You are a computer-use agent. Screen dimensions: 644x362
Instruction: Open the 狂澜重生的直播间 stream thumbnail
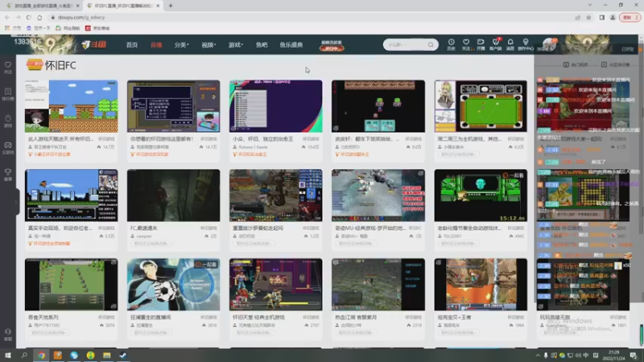click(173, 285)
